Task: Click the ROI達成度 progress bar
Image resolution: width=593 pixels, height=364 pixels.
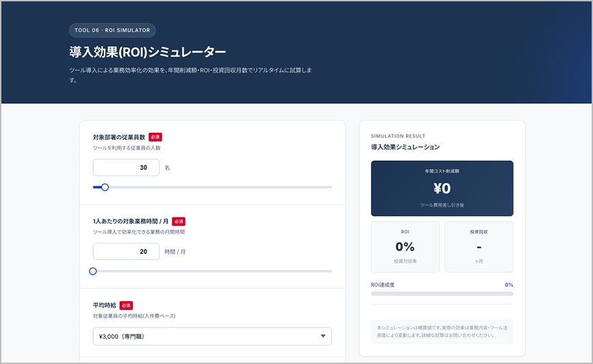Action: coord(442,294)
